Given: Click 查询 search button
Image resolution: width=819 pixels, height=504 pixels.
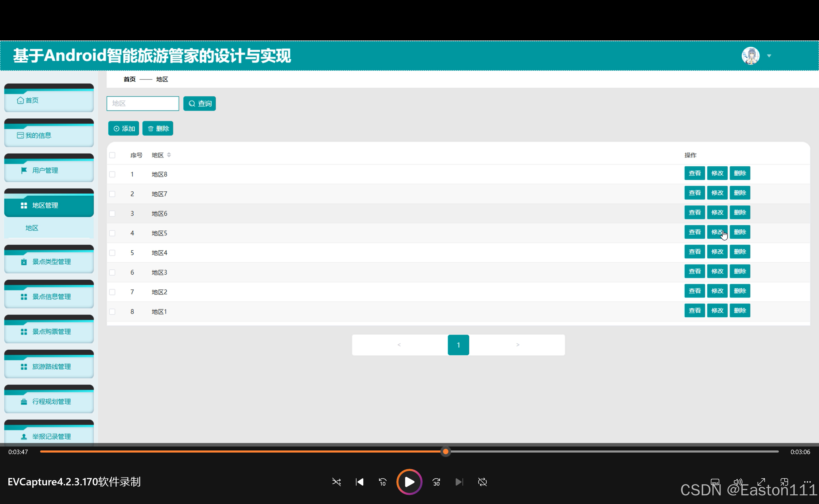Looking at the screenshot, I should pos(199,103).
